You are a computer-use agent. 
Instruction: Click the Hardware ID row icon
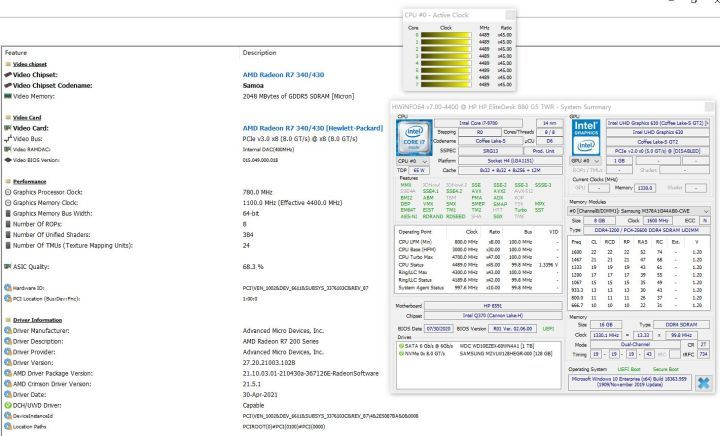[8, 288]
